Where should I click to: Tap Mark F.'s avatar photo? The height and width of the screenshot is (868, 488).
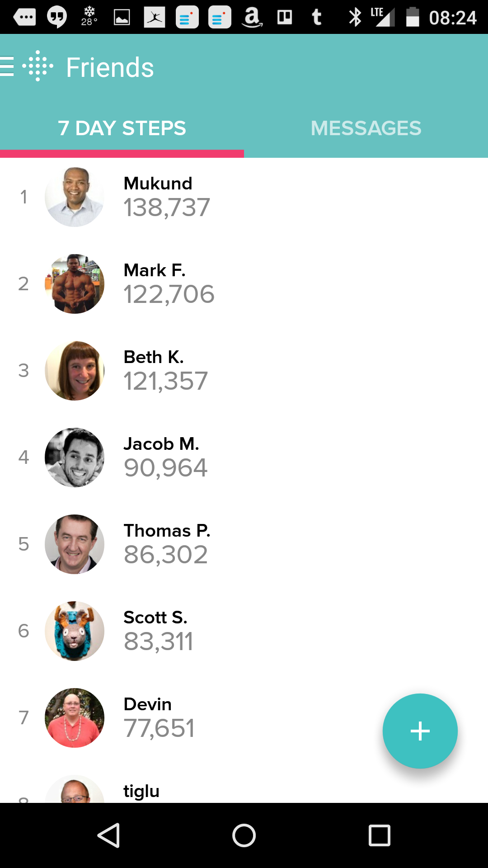click(75, 284)
